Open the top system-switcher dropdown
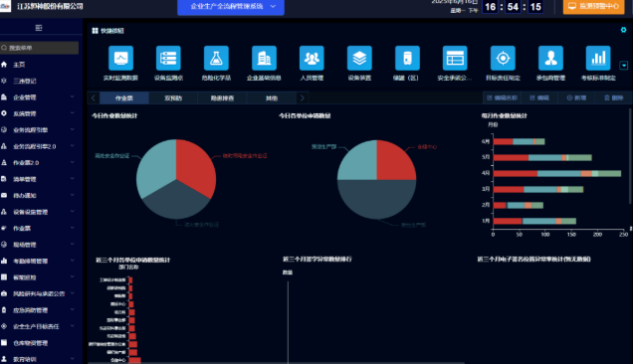The image size is (633, 364). (231, 6)
